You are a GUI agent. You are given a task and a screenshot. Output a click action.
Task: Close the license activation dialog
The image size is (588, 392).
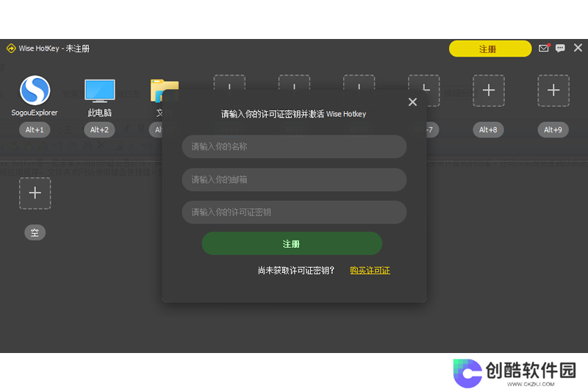(x=412, y=102)
